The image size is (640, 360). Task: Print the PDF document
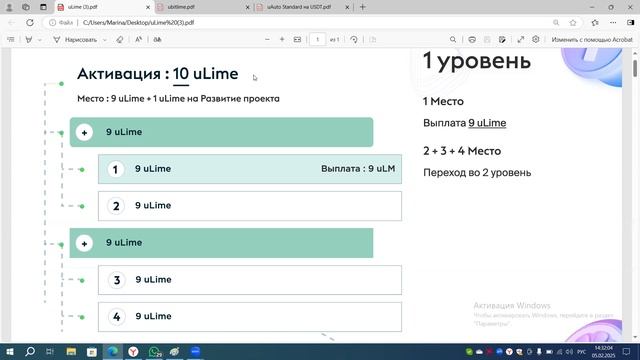click(x=472, y=40)
